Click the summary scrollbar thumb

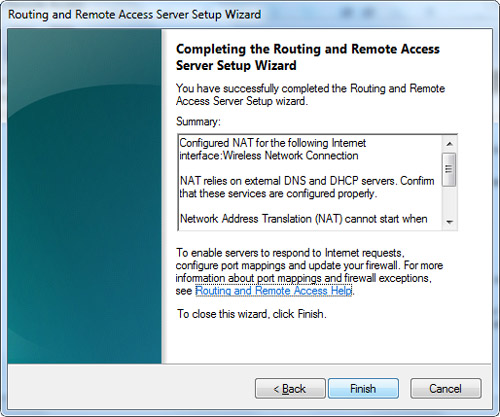tap(449, 169)
